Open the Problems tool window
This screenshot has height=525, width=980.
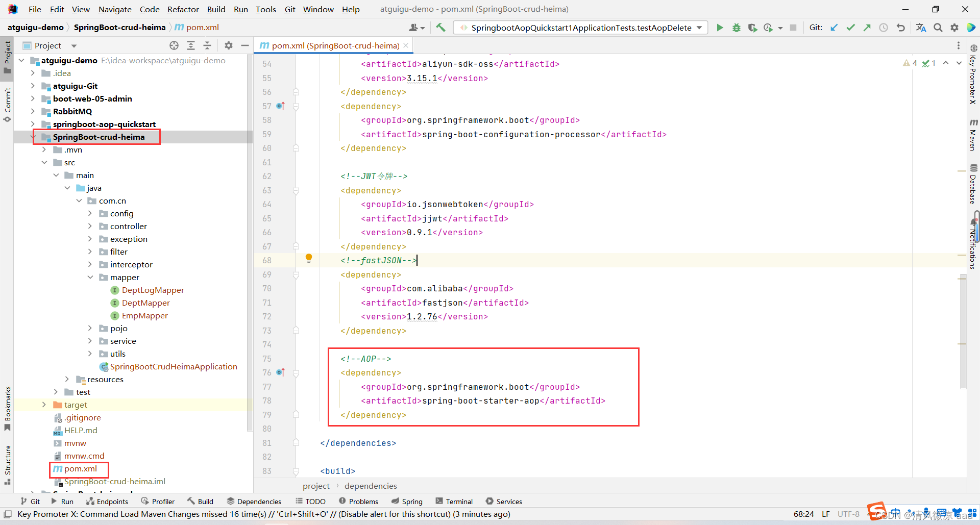[x=358, y=502]
